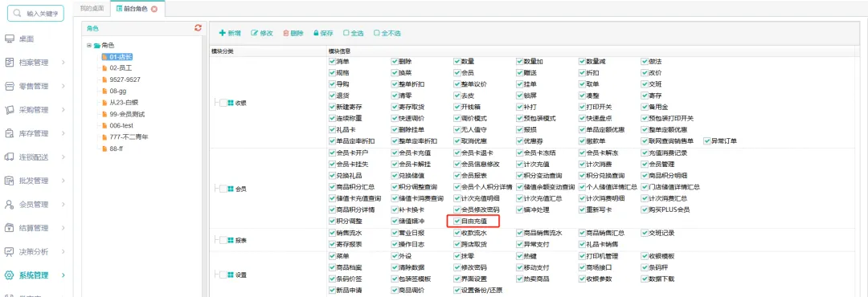Uncheck the 营业日报 permission
Viewport: 868px width, 297px height.
point(395,233)
